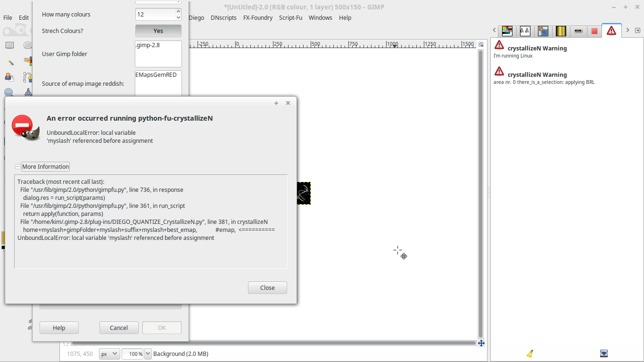Close the error dialog with Close button
The width and height of the screenshot is (644, 362).
(267, 288)
